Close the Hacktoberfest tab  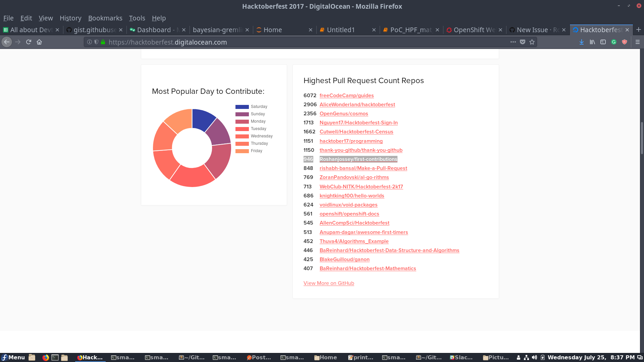pos(627,30)
